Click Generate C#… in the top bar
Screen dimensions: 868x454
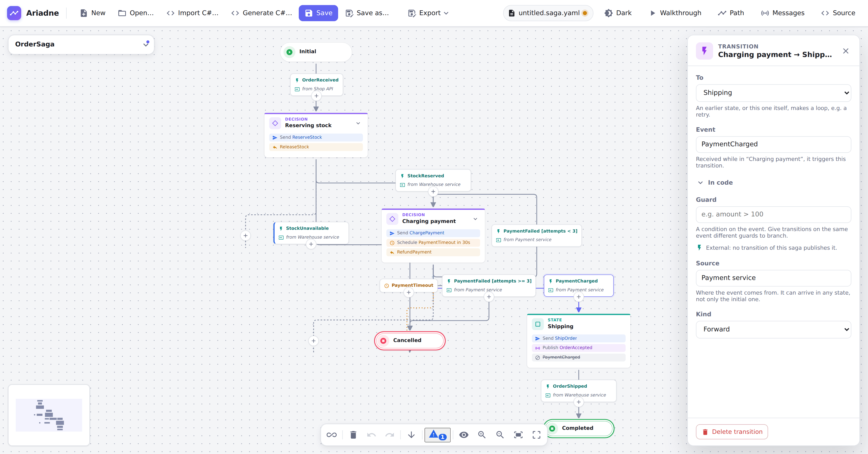262,13
